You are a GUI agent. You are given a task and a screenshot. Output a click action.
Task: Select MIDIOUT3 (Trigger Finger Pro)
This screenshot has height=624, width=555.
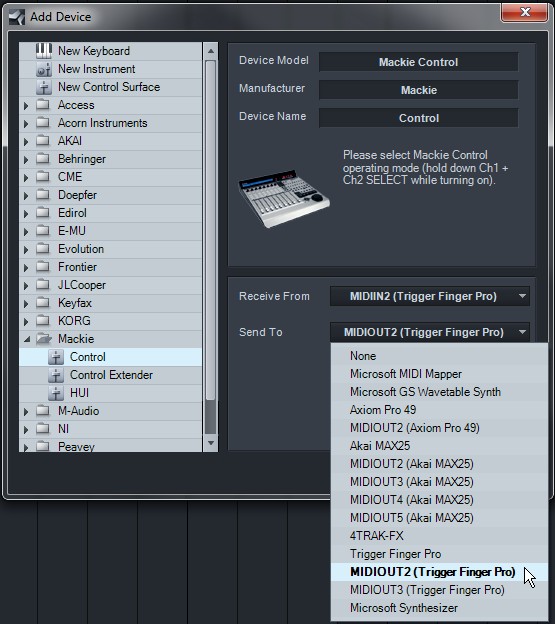click(x=439, y=590)
